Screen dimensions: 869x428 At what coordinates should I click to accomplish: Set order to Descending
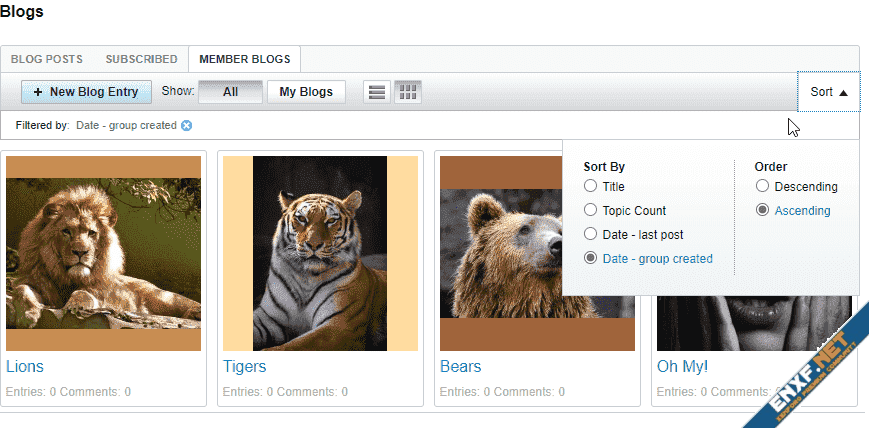point(763,186)
